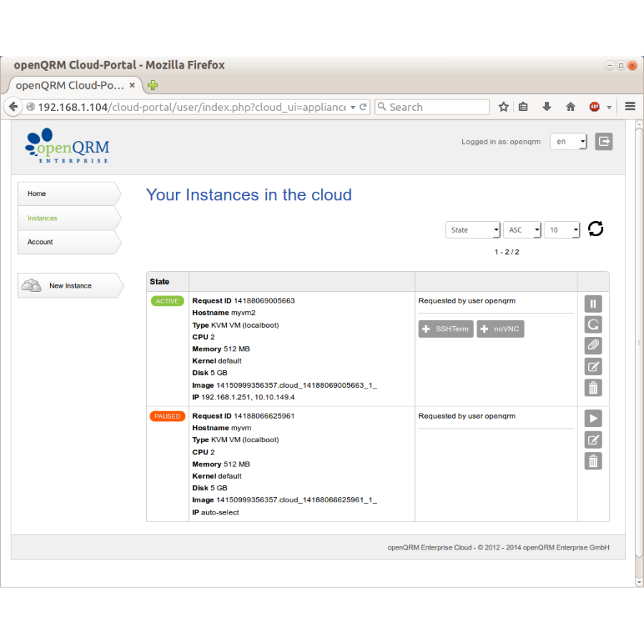The image size is (644, 644).
Task: Restart the myvm2 instance
Action: coord(592,324)
